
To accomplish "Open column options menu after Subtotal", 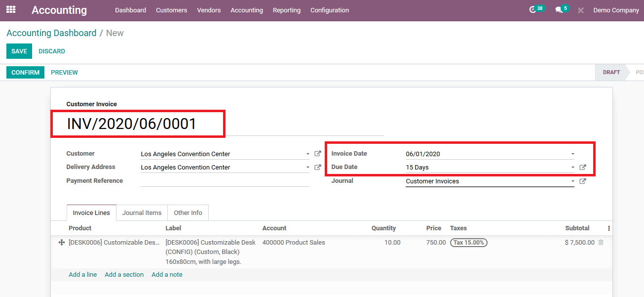I will pos(609,228).
